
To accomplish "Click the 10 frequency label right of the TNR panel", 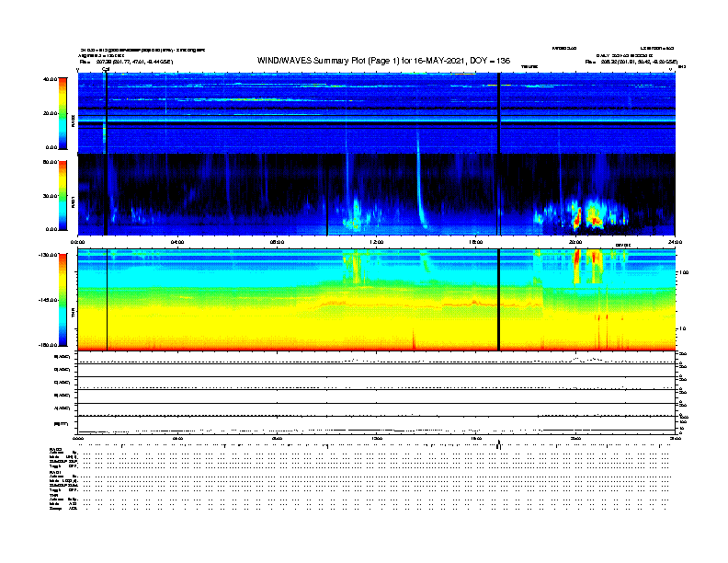I will 683,328.
